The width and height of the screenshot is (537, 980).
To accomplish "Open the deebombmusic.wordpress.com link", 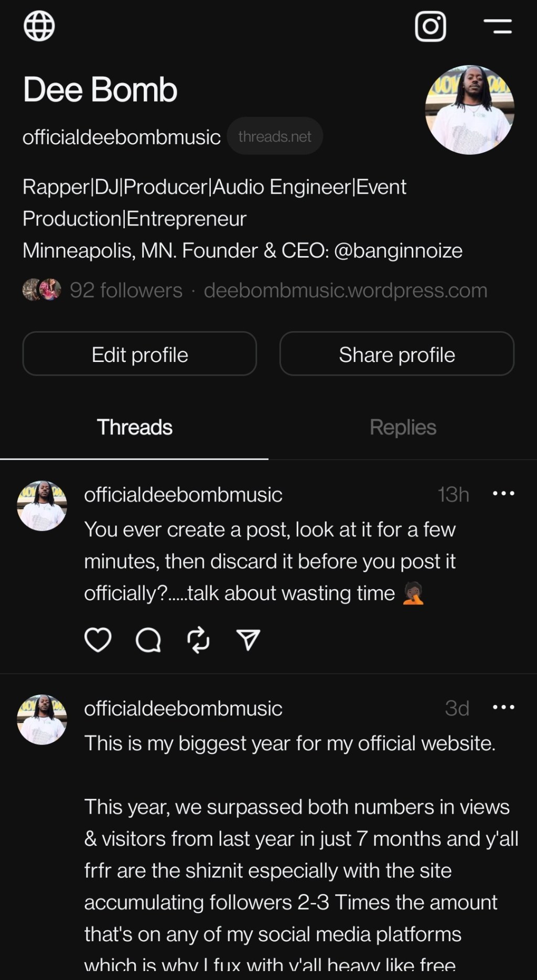I will tap(346, 290).
